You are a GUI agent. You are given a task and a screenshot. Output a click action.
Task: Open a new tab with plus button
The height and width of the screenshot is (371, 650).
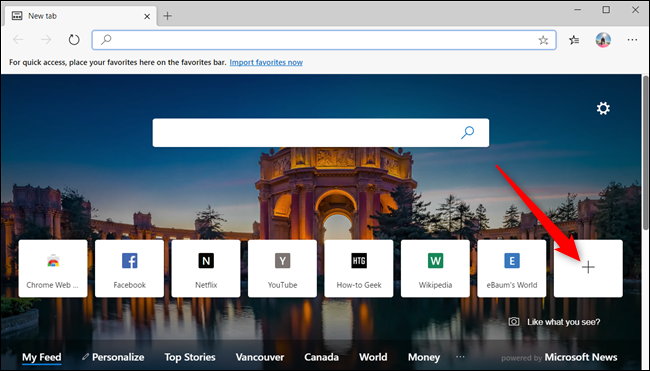pos(167,16)
